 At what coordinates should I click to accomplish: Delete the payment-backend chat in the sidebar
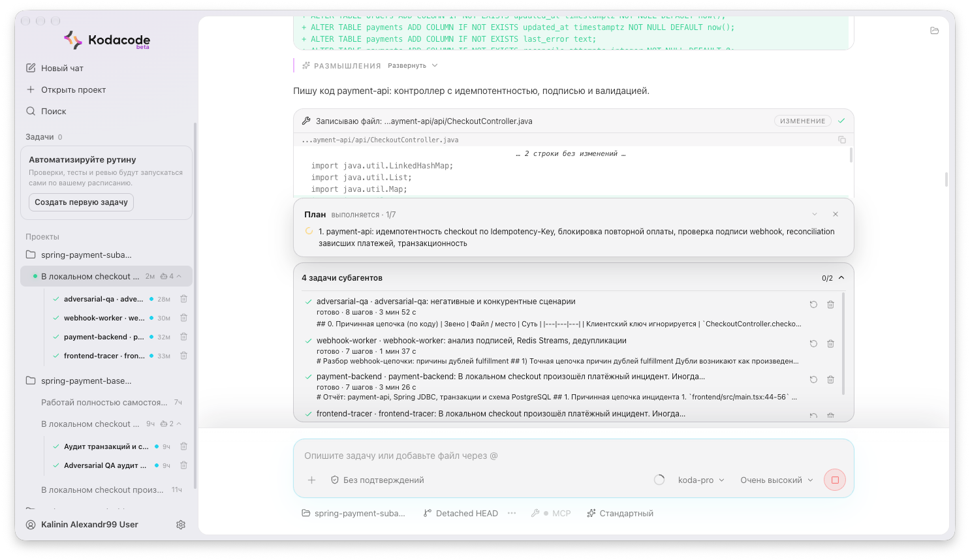click(184, 337)
